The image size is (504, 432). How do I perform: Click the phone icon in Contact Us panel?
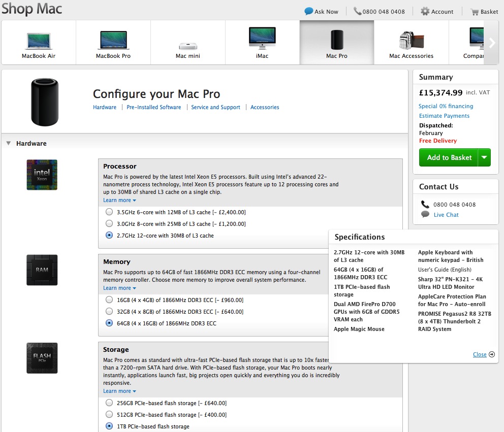coord(425,204)
